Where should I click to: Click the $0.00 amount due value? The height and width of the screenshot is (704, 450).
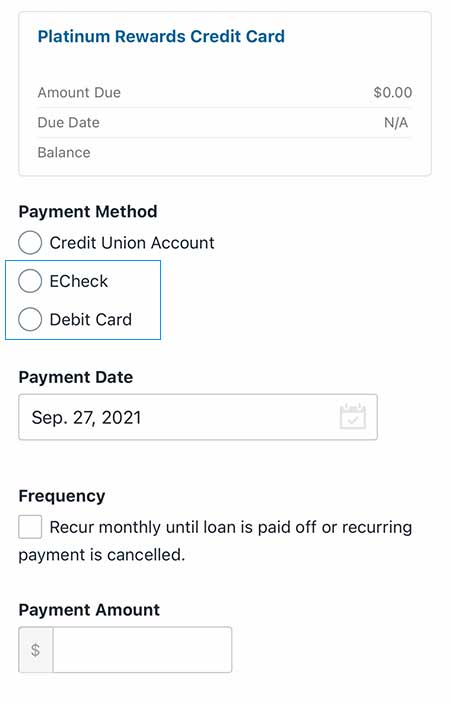click(x=393, y=92)
